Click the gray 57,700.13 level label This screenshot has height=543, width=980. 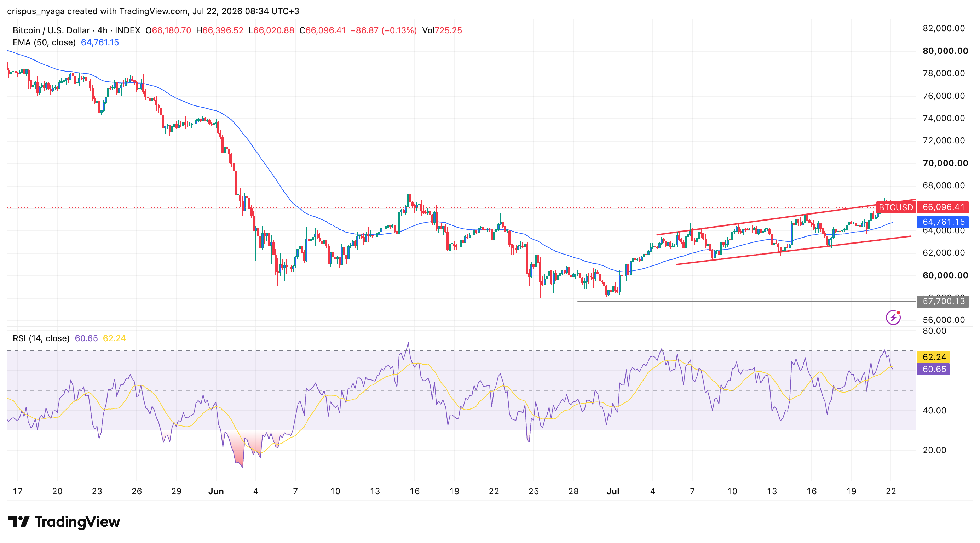943,301
